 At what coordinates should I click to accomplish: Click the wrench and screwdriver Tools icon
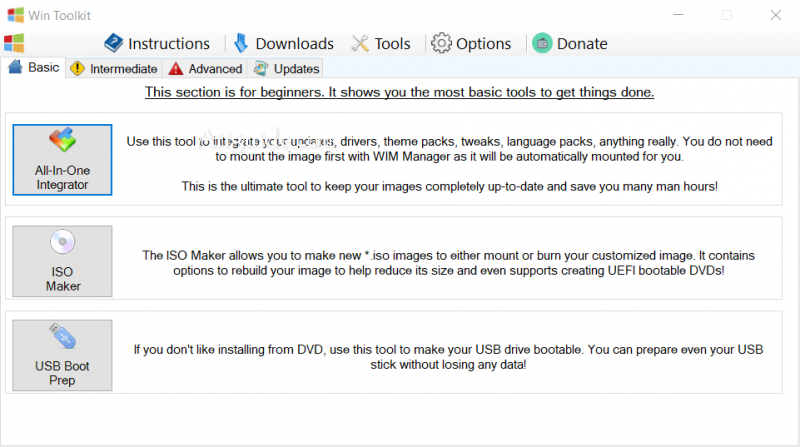(360, 43)
